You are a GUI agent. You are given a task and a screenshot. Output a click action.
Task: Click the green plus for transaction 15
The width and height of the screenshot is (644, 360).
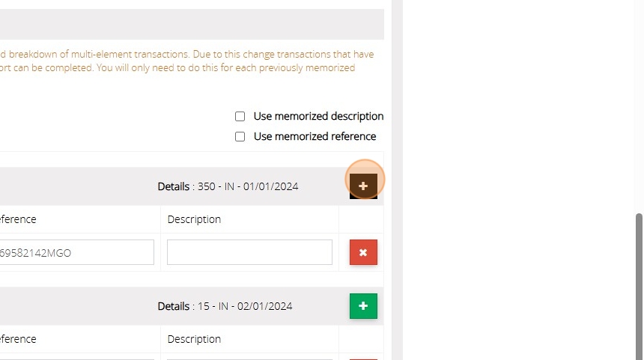363,306
